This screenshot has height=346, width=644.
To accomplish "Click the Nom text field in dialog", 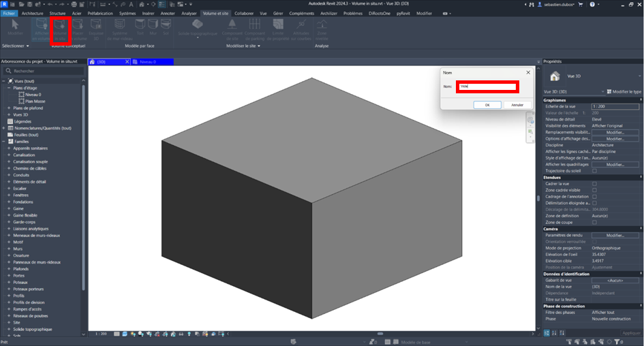I will (x=488, y=86).
